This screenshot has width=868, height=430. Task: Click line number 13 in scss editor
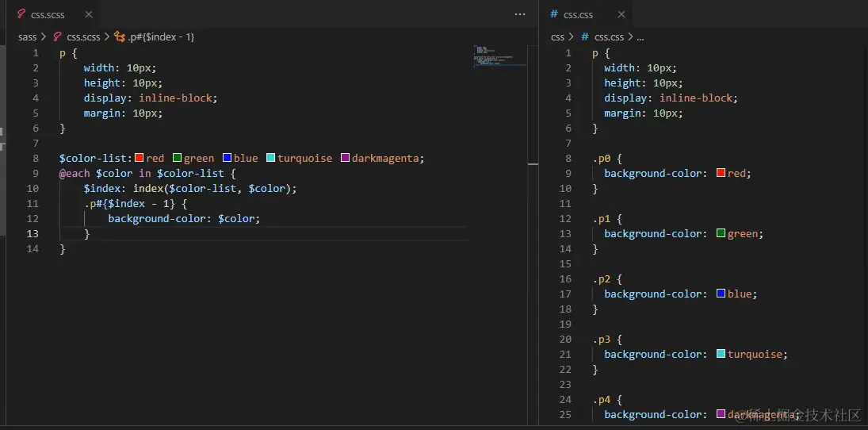(33, 234)
